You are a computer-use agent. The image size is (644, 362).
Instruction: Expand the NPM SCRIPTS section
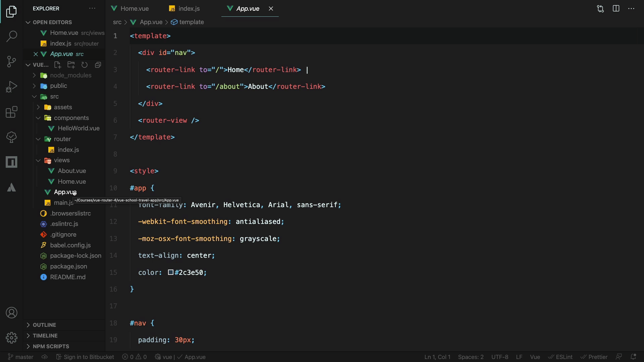[x=51, y=346]
